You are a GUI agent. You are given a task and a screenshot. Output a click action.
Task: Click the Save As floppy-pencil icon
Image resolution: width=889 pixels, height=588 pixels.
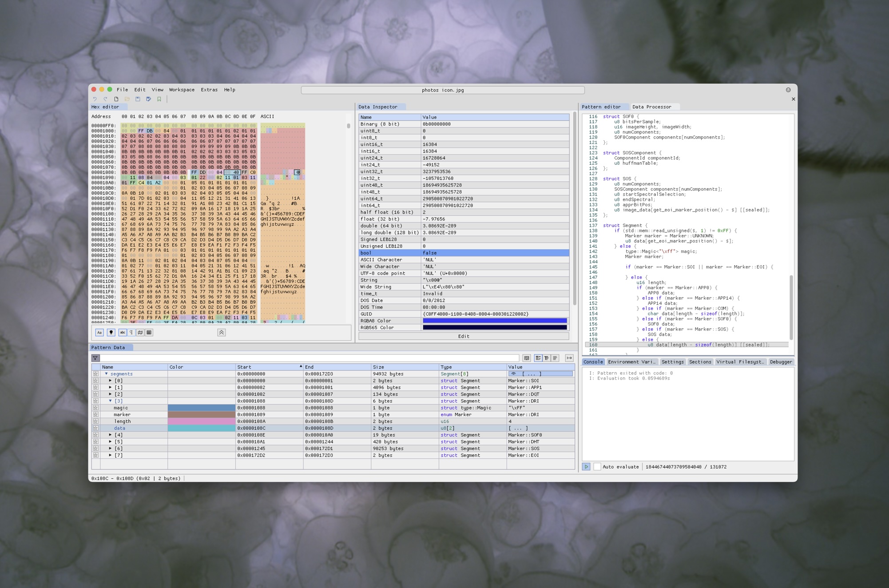click(x=148, y=99)
